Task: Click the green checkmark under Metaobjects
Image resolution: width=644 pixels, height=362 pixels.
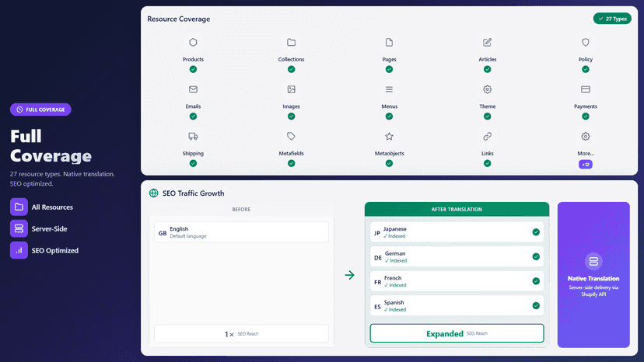Action: (389, 163)
